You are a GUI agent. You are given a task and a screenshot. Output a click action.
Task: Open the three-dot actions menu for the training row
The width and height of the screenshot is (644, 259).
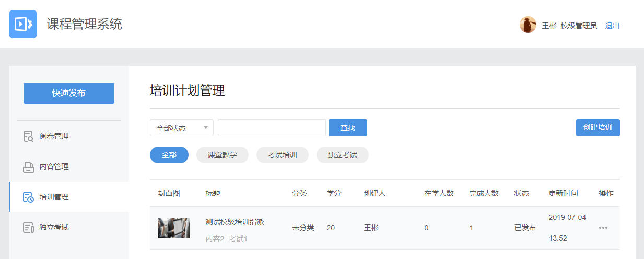click(603, 228)
